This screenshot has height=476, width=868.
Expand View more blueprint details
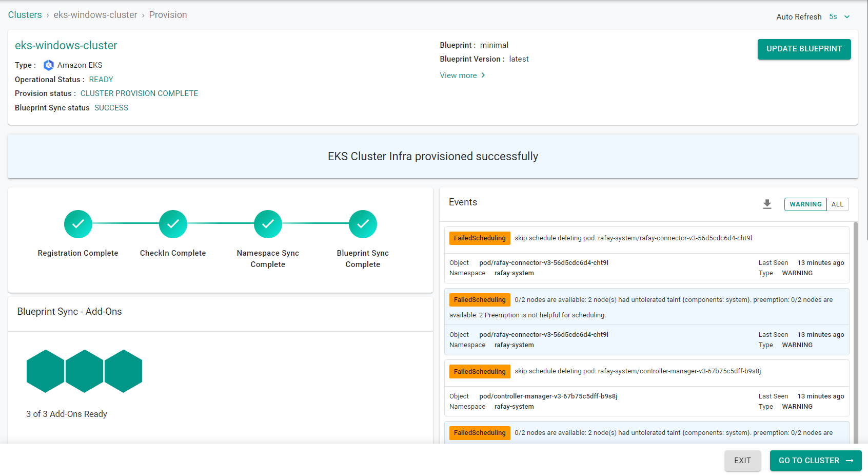462,75
